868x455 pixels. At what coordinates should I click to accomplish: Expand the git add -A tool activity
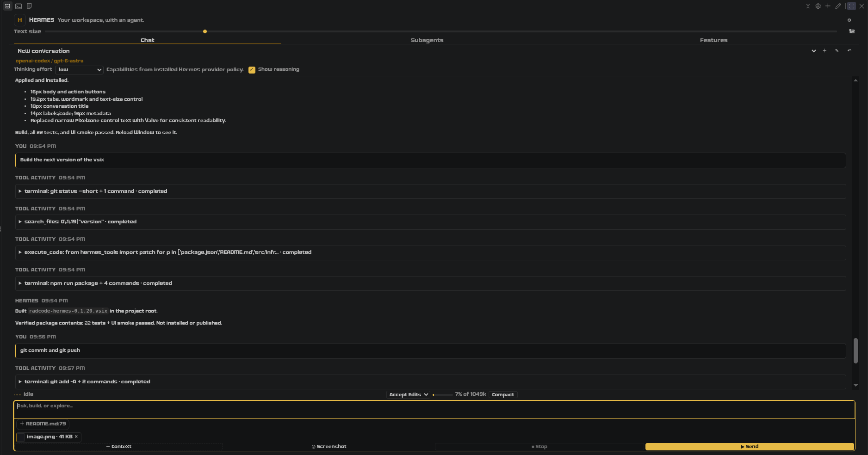tap(430, 382)
